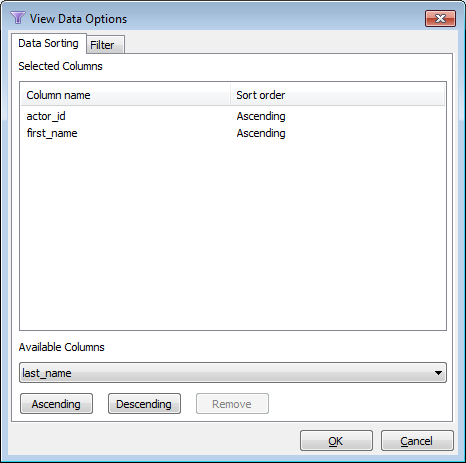Click the Remove button
Screen dimensions: 466x463
[232, 404]
